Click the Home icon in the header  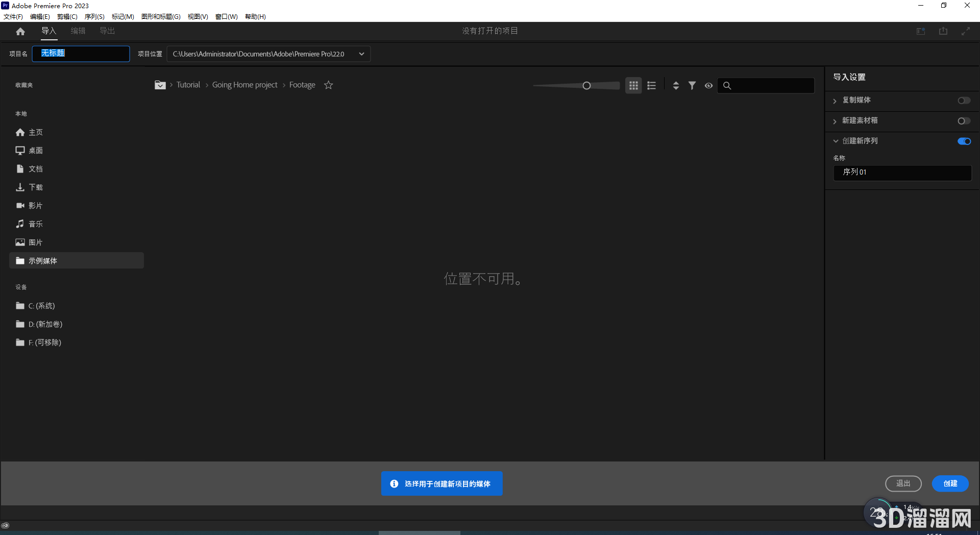[20, 31]
